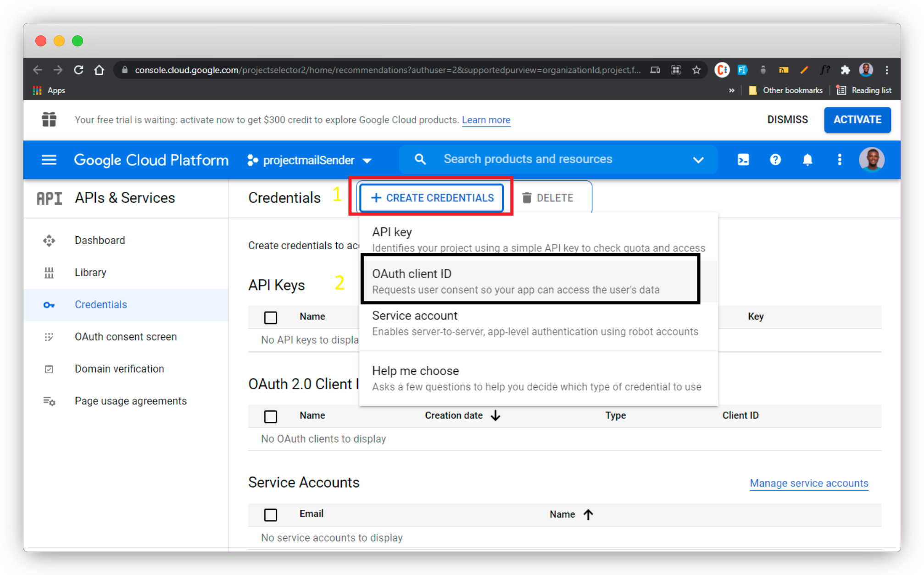
Task: Choose Service account option
Action: click(539, 323)
